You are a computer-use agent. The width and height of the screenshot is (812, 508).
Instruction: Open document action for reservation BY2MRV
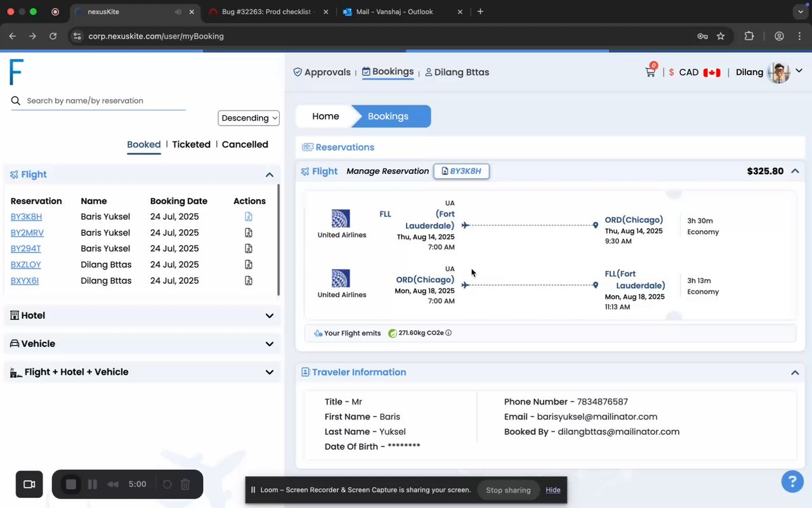pyautogui.click(x=249, y=232)
